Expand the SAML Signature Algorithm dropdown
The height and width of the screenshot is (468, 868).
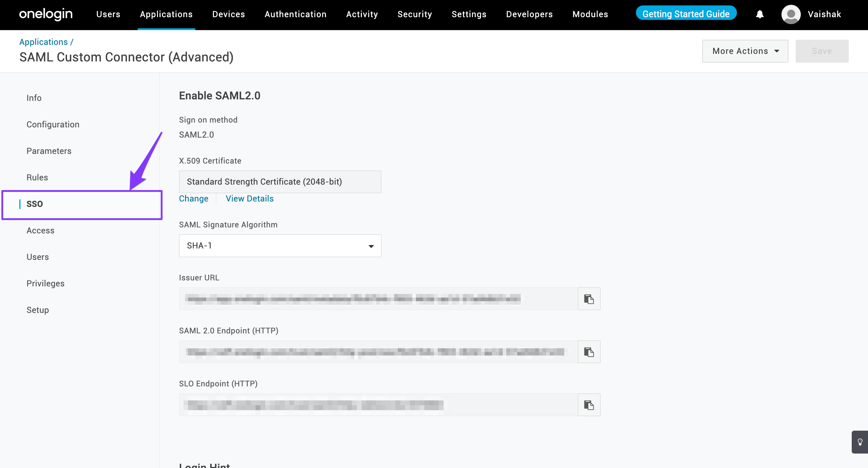(280, 246)
